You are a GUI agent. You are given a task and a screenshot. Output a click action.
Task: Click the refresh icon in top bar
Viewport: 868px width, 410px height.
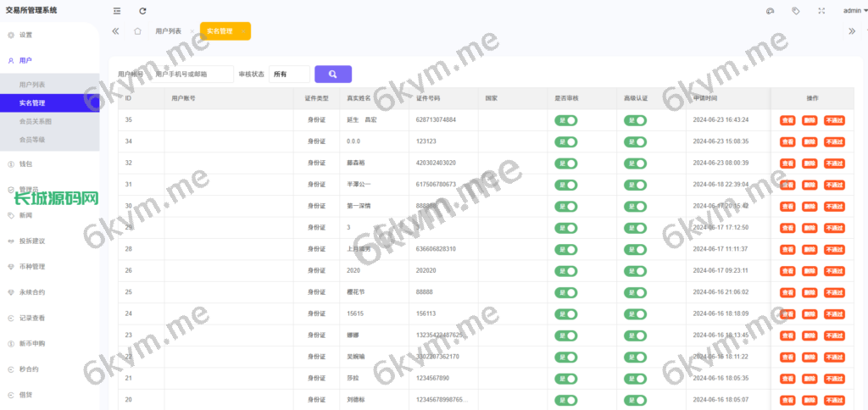tap(142, 10)
